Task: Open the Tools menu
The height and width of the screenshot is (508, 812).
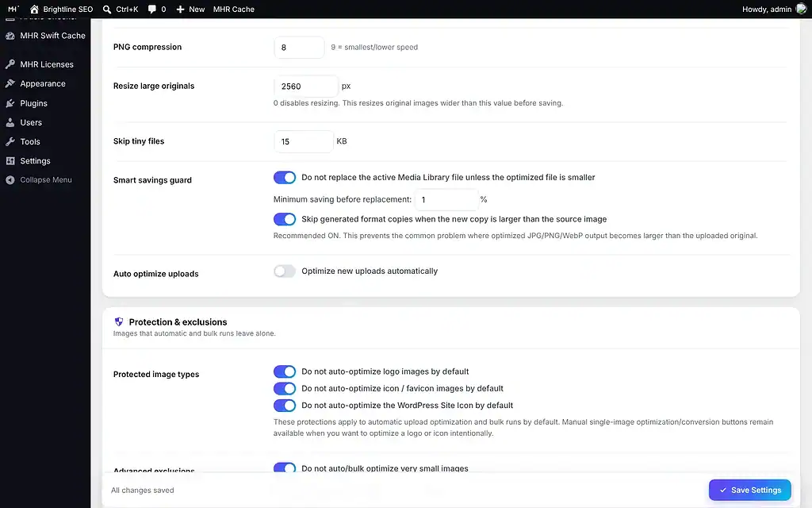Action: (x=45, y=141)
